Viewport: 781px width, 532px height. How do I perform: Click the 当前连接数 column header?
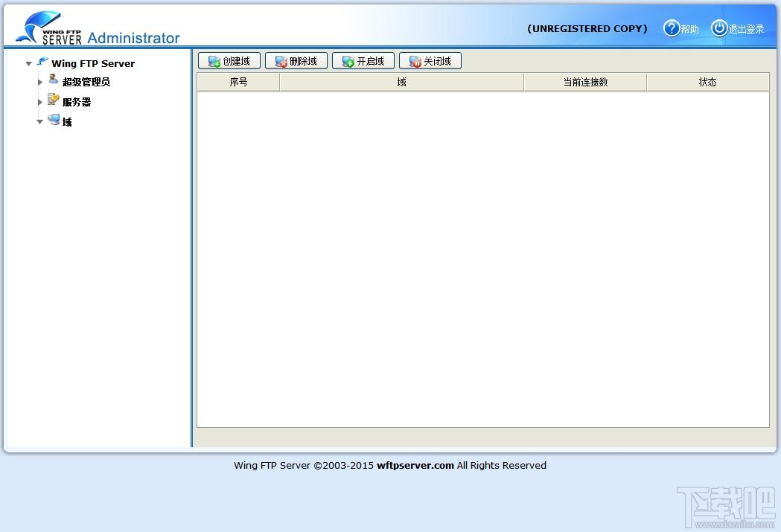[585, 82]
